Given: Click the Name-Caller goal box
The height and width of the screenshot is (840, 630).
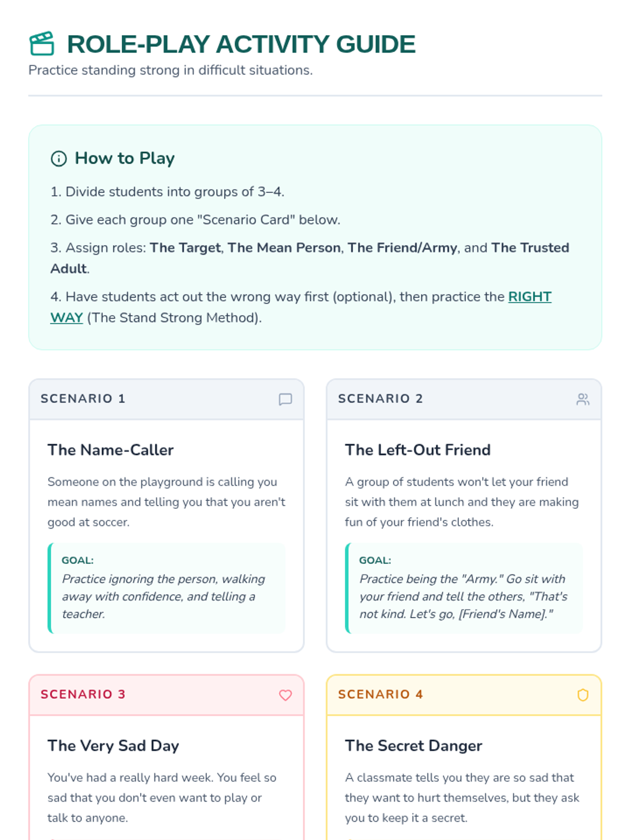Looking at the screenshot, I should [x=167, y=588].
